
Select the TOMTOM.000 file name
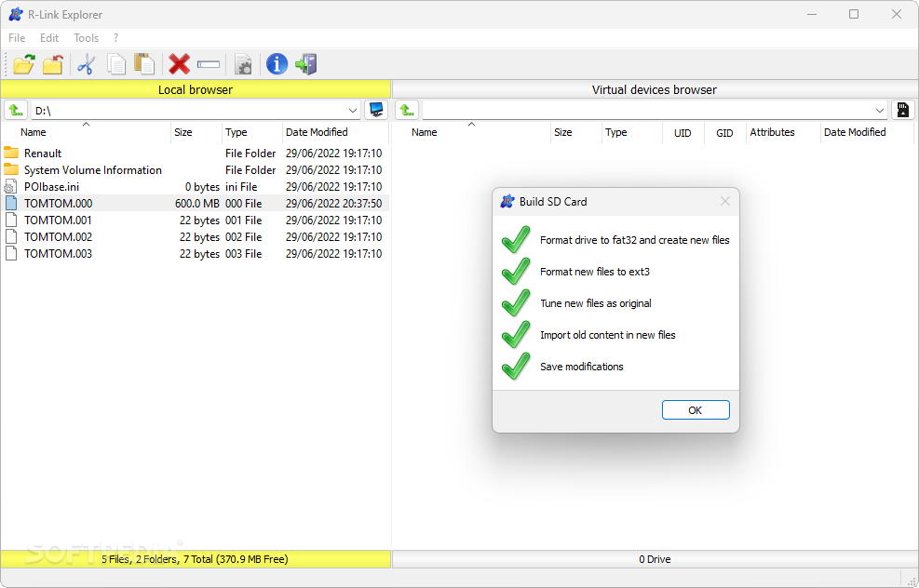pos(58,203)
